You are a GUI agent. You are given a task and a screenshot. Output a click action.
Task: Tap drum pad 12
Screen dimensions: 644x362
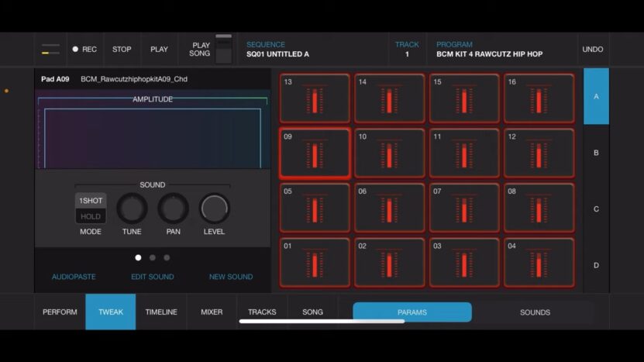(x=539, y=153)
